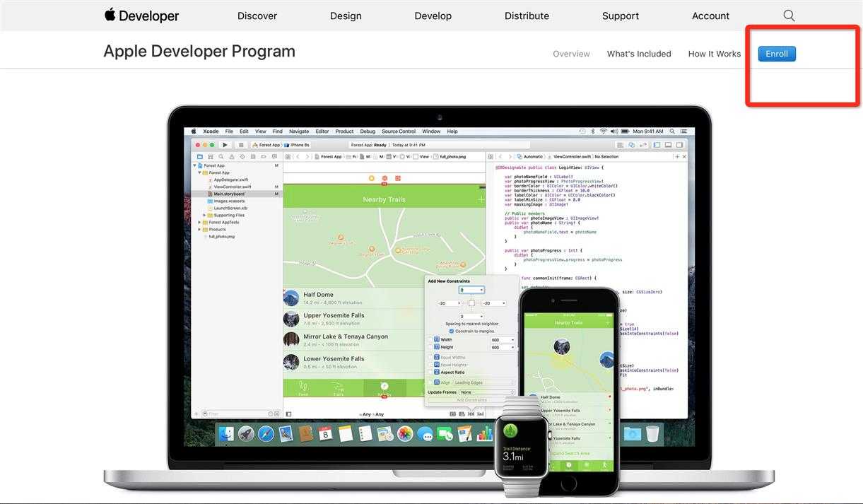
Task: Open the What's Included link
Action: [x=639, y=54]
